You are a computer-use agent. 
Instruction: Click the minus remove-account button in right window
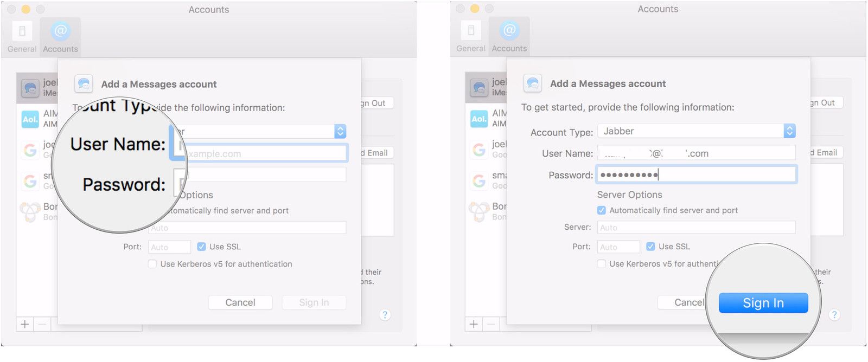491,324
